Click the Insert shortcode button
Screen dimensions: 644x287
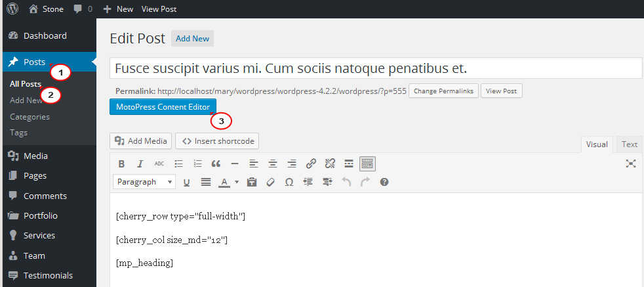coord(217,141)
